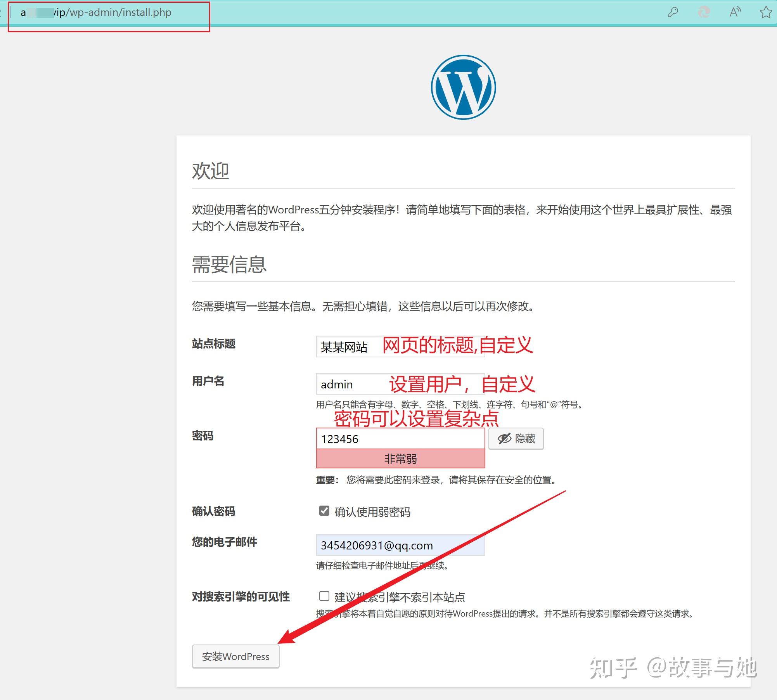The height and width of the screenshot is (700, 777).
Task: Click the Read aloud icon in browser toolbar
Action: tap(735, 12)
